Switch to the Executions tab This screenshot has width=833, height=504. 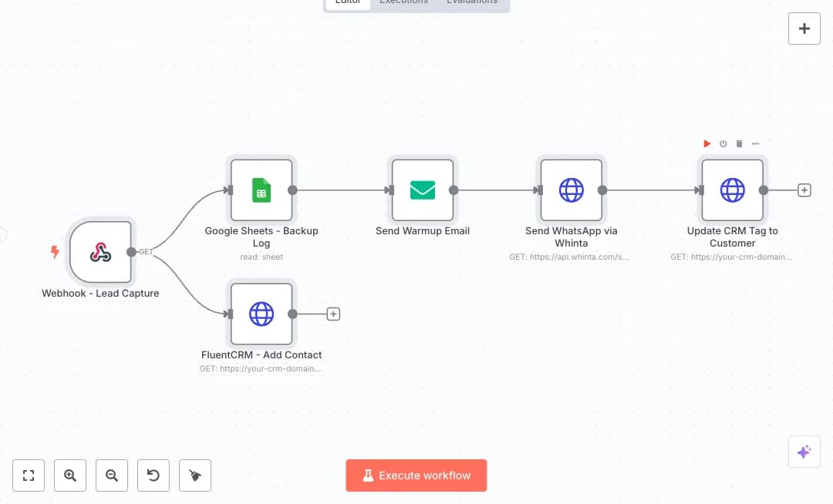pyautogui.click(x=403, y=2)
